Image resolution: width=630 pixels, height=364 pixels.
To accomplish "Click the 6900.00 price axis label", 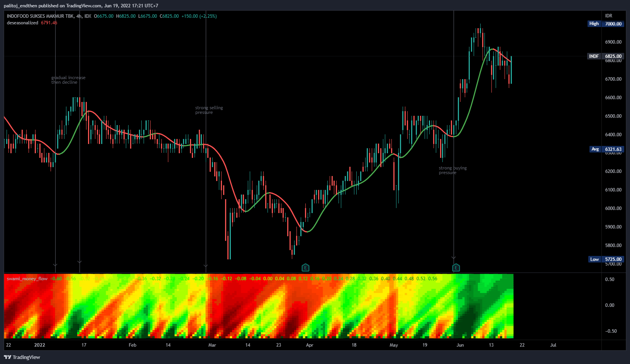I will click(613, 42).
